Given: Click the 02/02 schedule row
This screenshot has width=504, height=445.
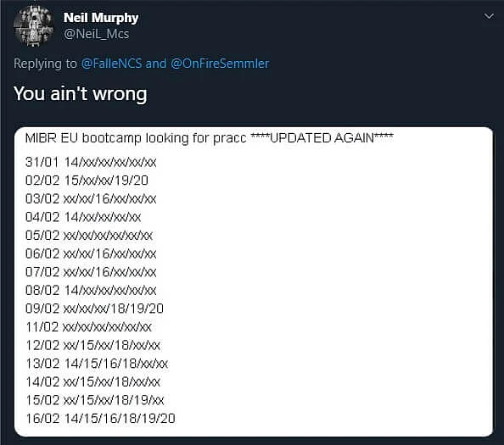Looking at the screenshot, I should click(x=87, y=181).
